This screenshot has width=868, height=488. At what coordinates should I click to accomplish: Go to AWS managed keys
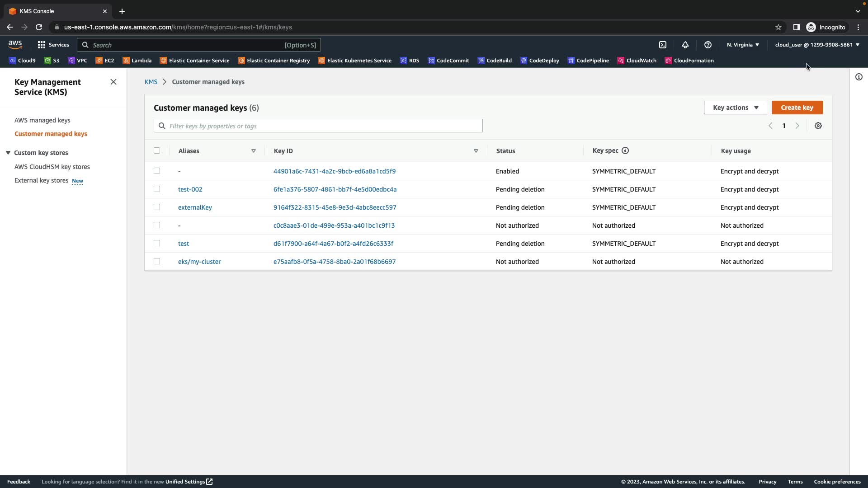42,120
